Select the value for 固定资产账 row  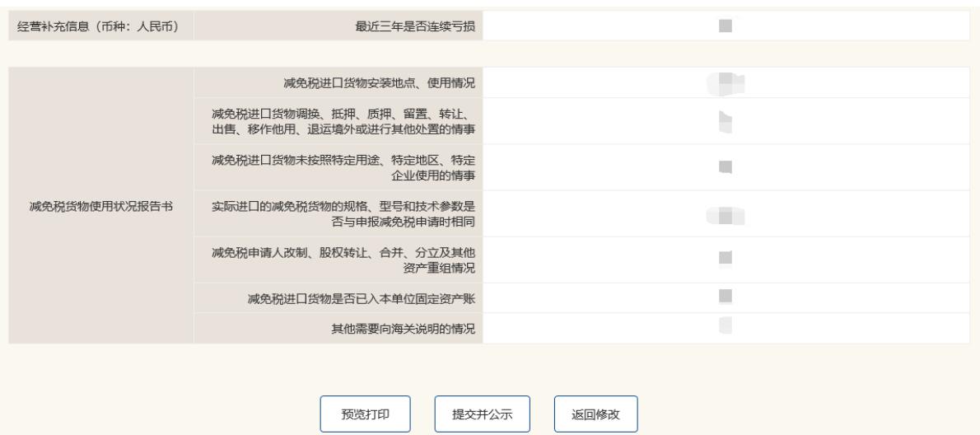pyautogui.click(x=726, y=296)
